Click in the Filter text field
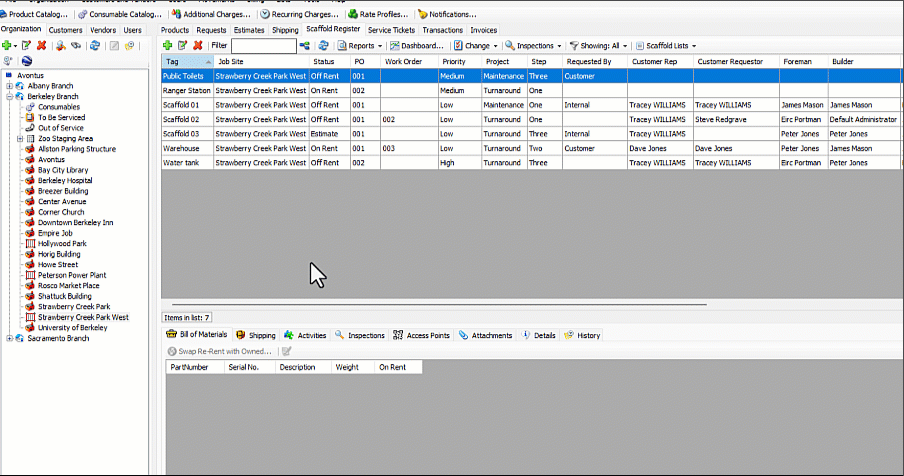The height and width of the screenshot is (476, 904). (x=263, y=46)
